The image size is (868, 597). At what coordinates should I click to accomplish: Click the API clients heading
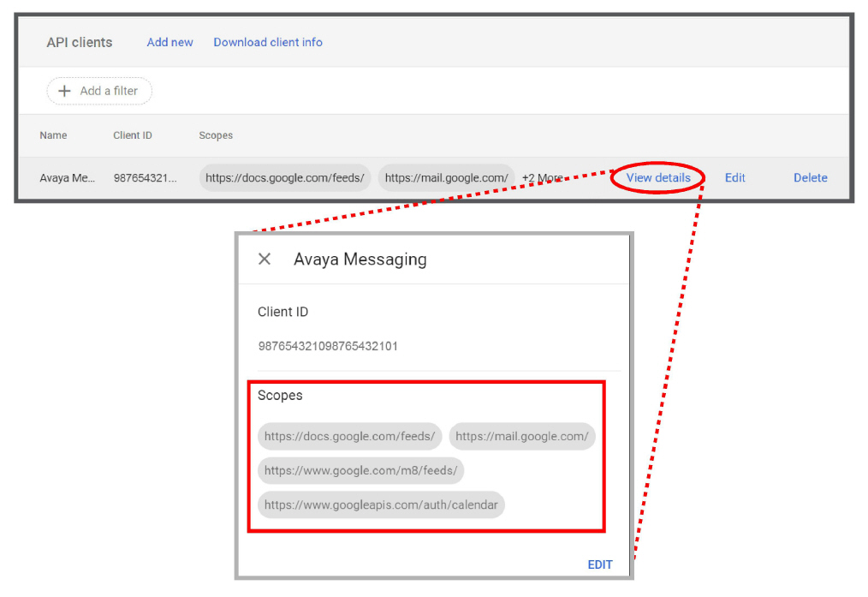(79, 42)
